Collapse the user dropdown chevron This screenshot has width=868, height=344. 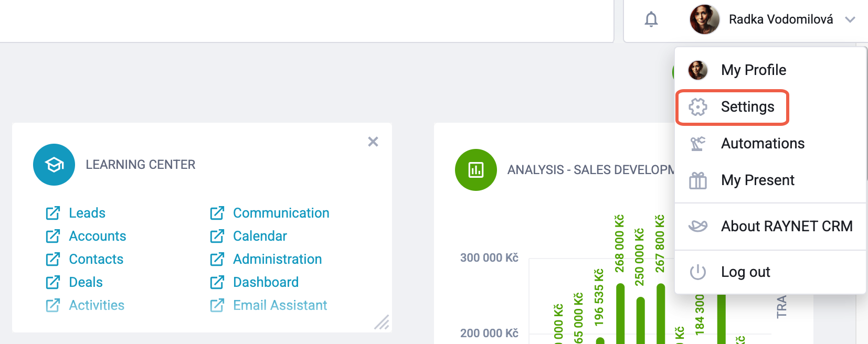pyautogui.click(x=850, y=19)
